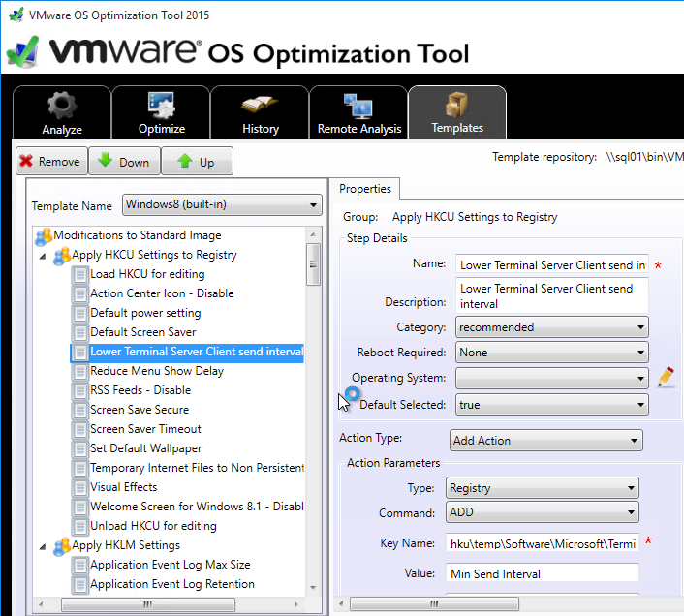Open the Type dropdown showing Registry
This screenshot has height=616, width=684.
[543, 488]
